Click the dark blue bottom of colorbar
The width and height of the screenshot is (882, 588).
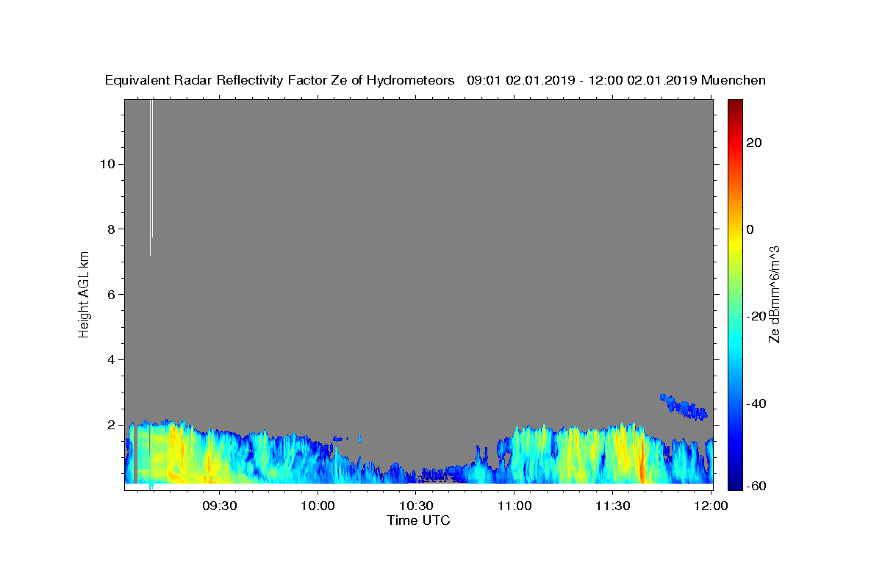pyautogui.click(x=735, y=483)
